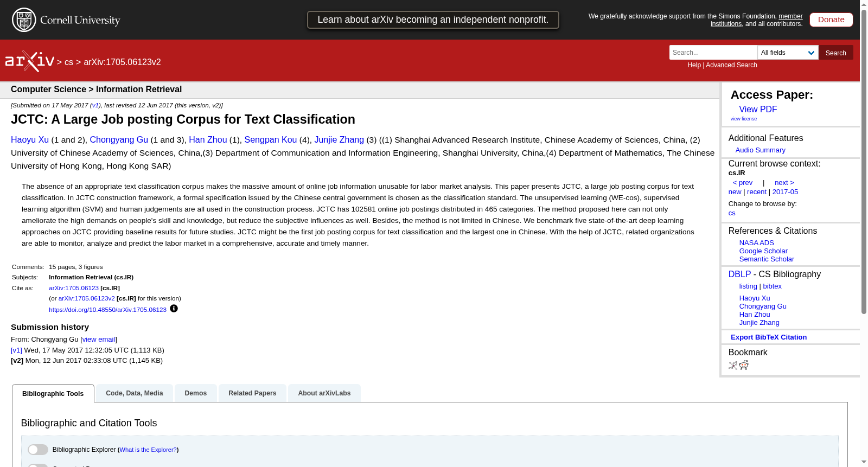
Task: Open the independent nonprofit announcement banner
Action: coord(433,20)
